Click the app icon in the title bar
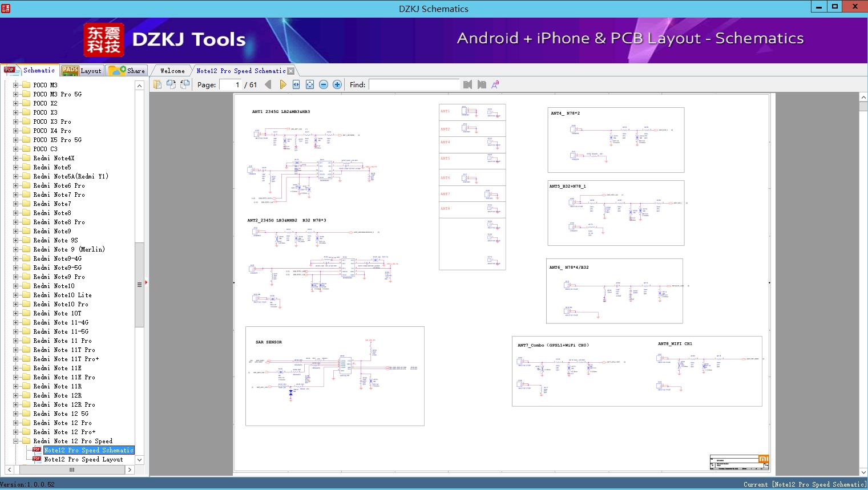This screenshot has width=868, height=490. point(6,8)
